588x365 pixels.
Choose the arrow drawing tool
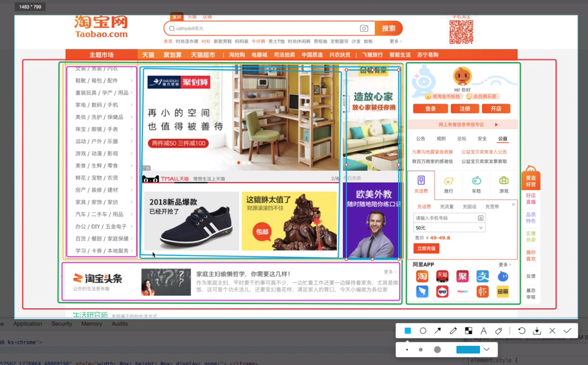(x=438, y=330)
